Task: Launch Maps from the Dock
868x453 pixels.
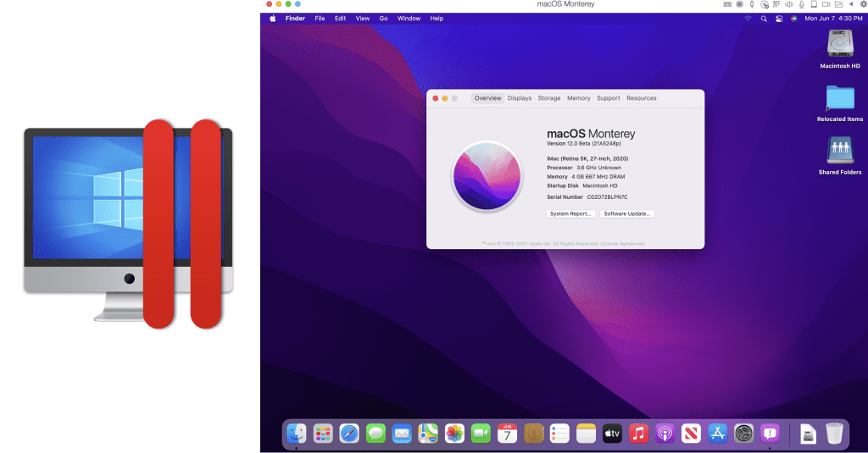Action: [x=428, y=434]
